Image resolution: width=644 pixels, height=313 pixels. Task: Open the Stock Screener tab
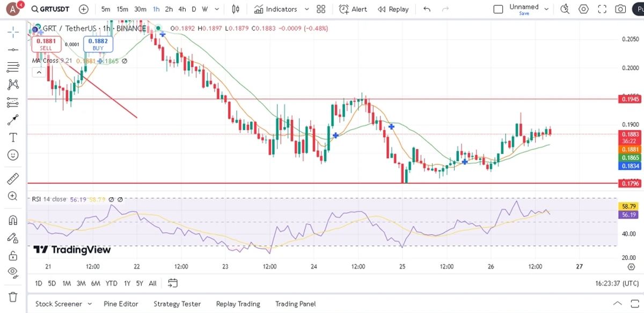58,304
